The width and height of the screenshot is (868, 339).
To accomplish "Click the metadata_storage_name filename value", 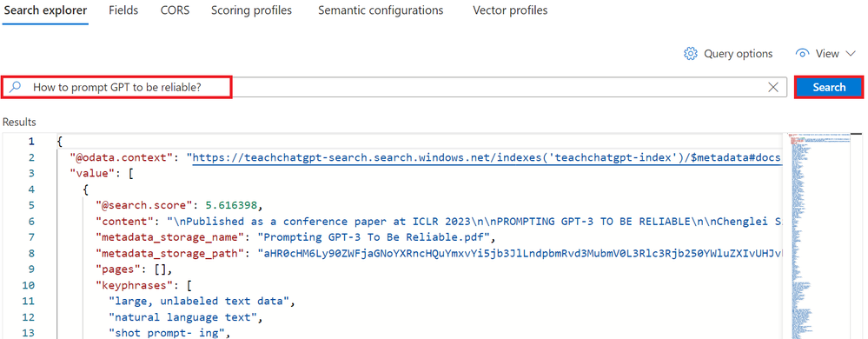I will [x=378, y=237].
